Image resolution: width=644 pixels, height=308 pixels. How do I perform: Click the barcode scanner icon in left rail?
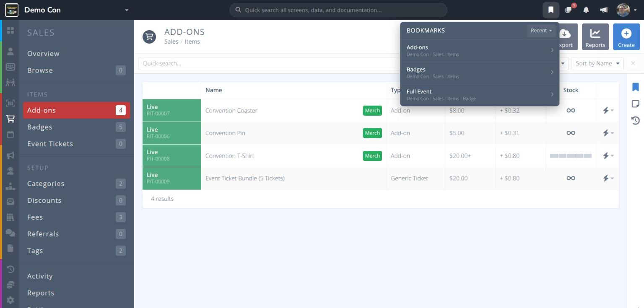tap(10, 104)
